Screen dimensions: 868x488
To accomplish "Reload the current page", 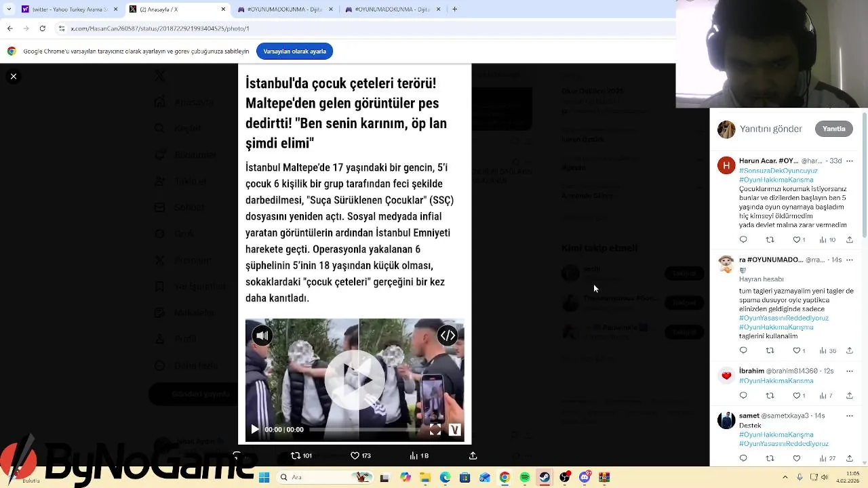I will coord(42,28).
